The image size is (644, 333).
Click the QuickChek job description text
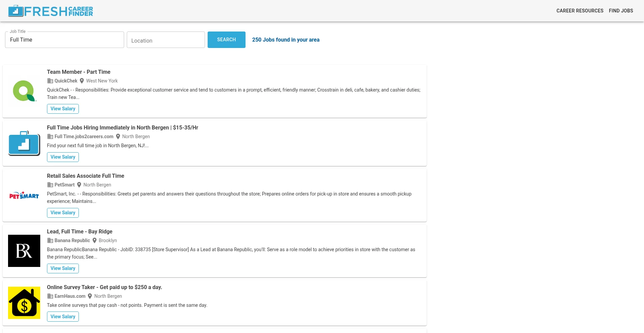233,94
